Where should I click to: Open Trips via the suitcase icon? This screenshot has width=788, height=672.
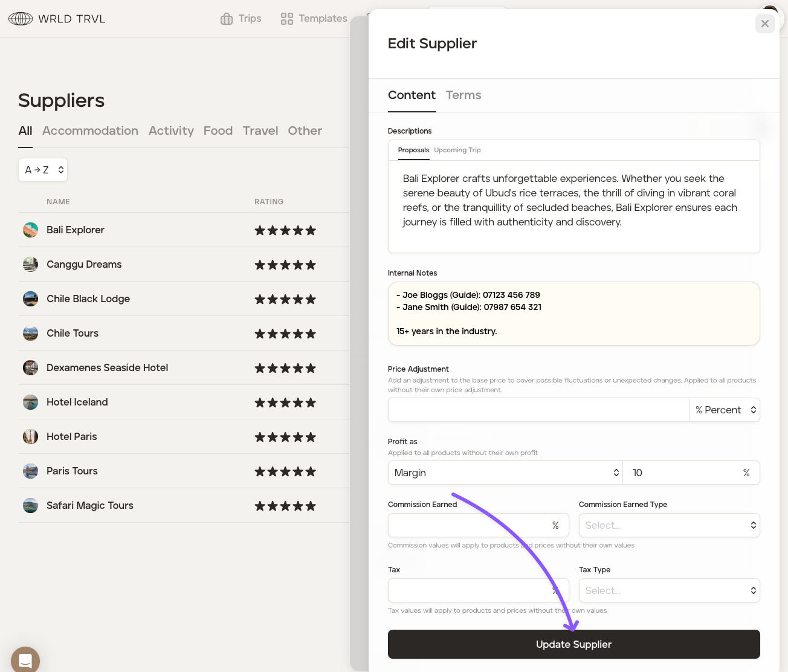click(227, 19)
